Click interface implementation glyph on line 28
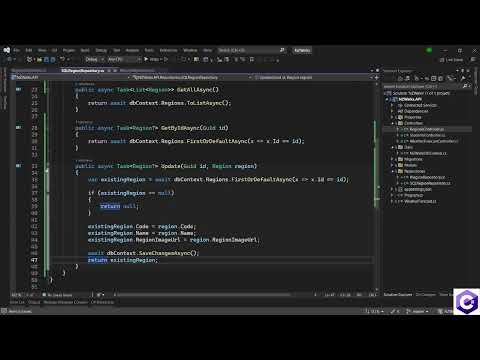 point(19,127)
